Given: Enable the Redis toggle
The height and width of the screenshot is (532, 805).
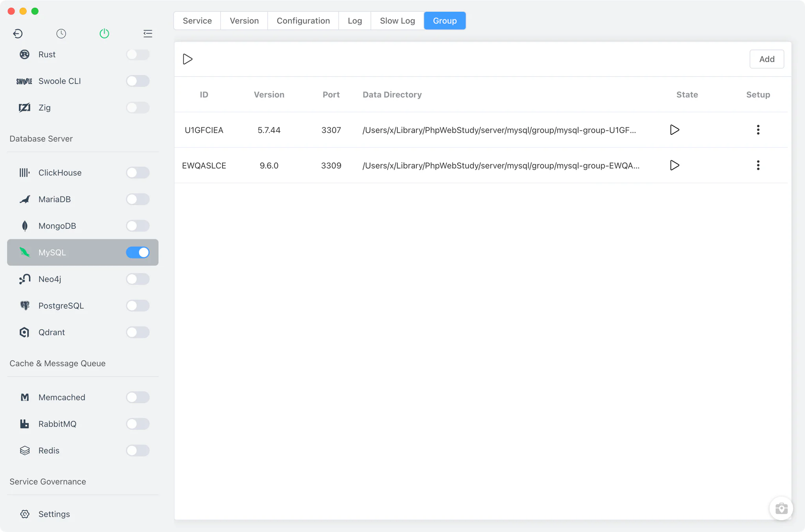Looking at the screenshot, I should 138,451.
